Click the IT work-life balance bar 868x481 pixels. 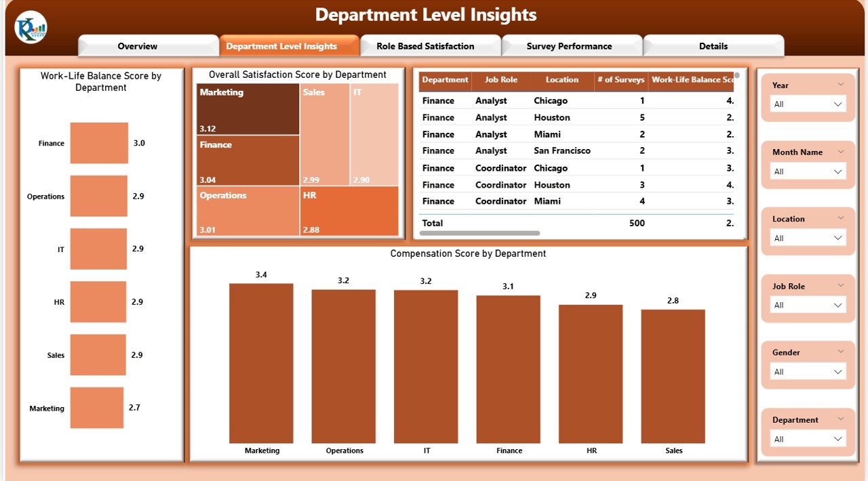[98, 249]
